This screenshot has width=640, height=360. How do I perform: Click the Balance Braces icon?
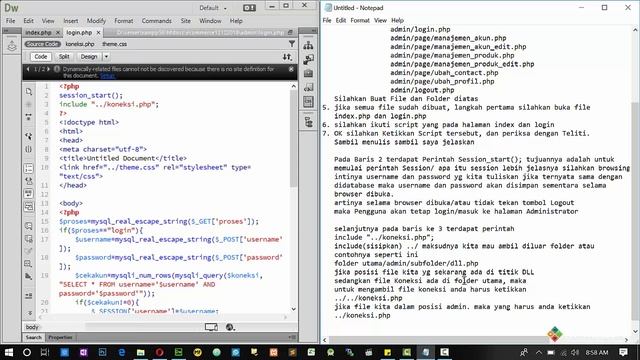pos(29,149)
